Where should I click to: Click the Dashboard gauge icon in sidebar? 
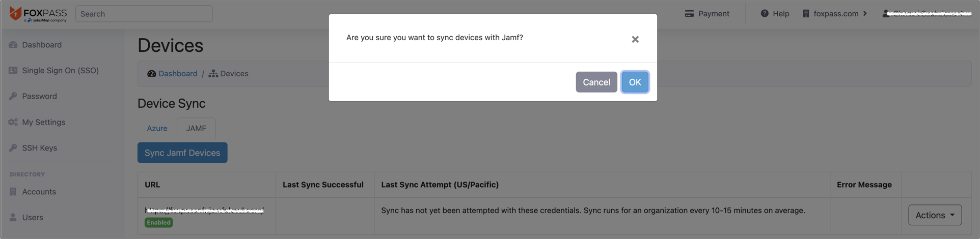[x=13, y=45]
